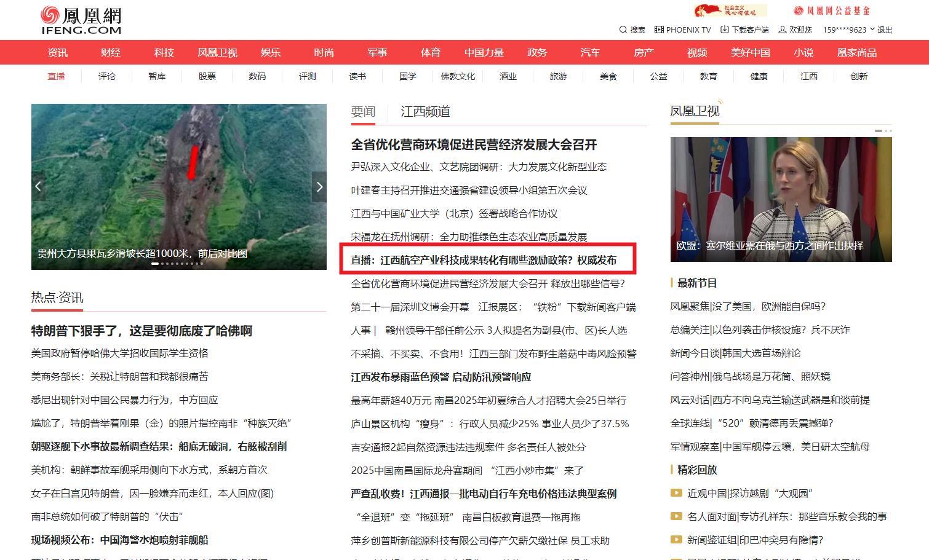Switch to the 江西频道 tab
This screenshot has height=560, width=929.
tap(425, 112)
